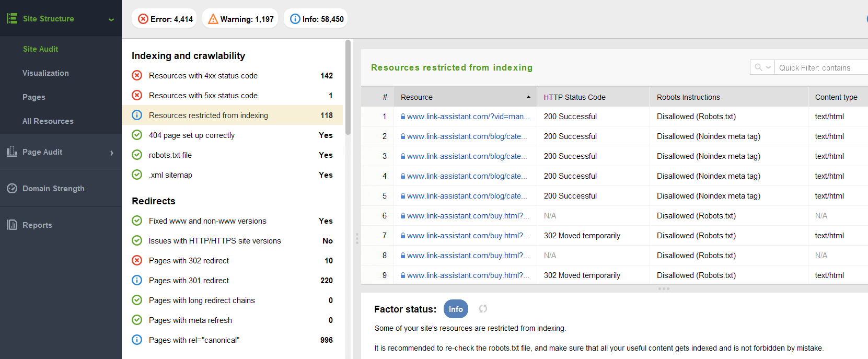Collapse the Site Structure section chevron

(111, 19)
